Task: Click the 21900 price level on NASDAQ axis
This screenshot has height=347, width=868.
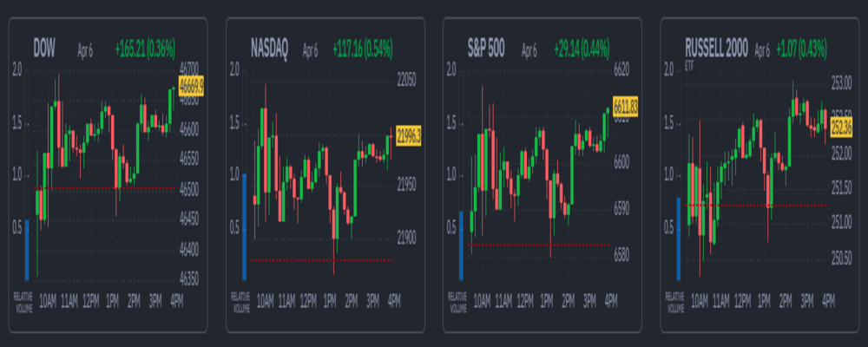Action: point(407,239)
